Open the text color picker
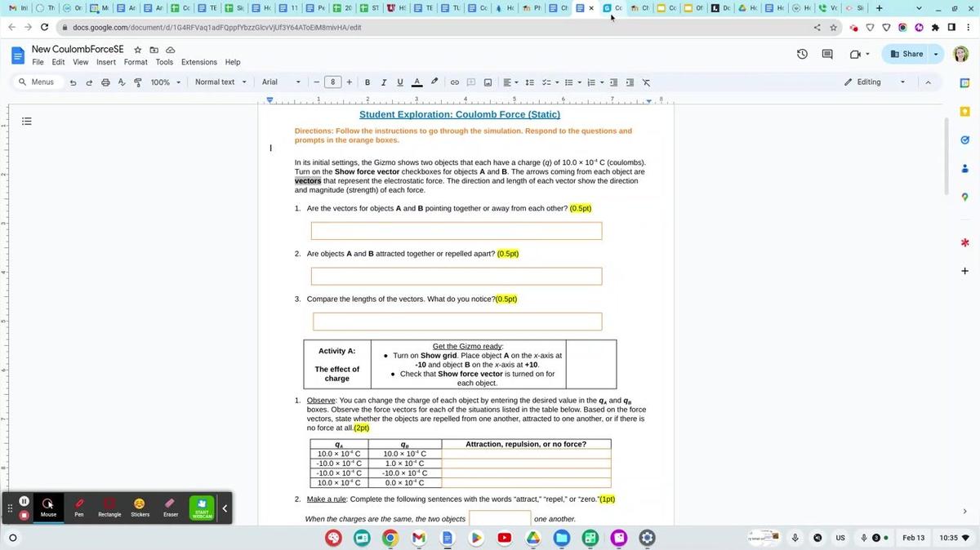Viewport: 980px width, 550px height. (416, 82)
